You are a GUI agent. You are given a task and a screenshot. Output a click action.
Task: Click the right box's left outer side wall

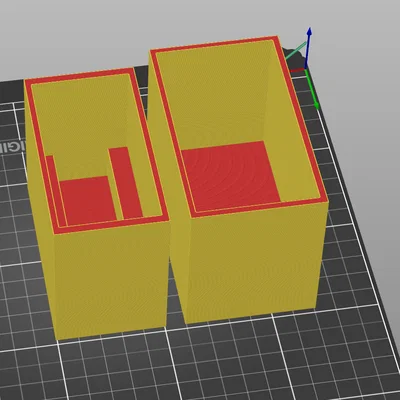pyautogui.click(x=168, y=187)
